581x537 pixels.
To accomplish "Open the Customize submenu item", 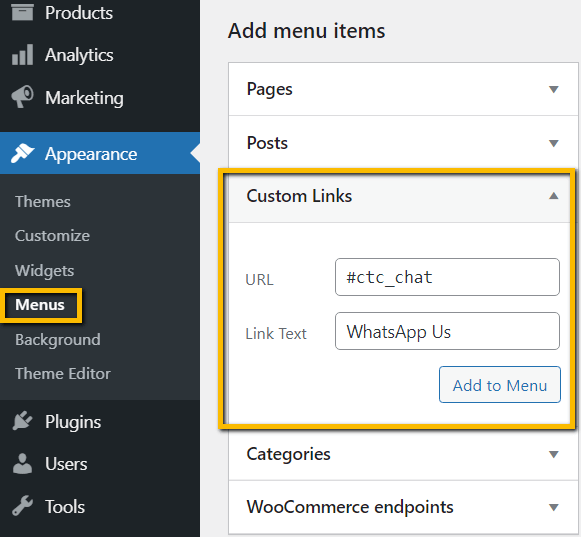I will pos(52,236).
